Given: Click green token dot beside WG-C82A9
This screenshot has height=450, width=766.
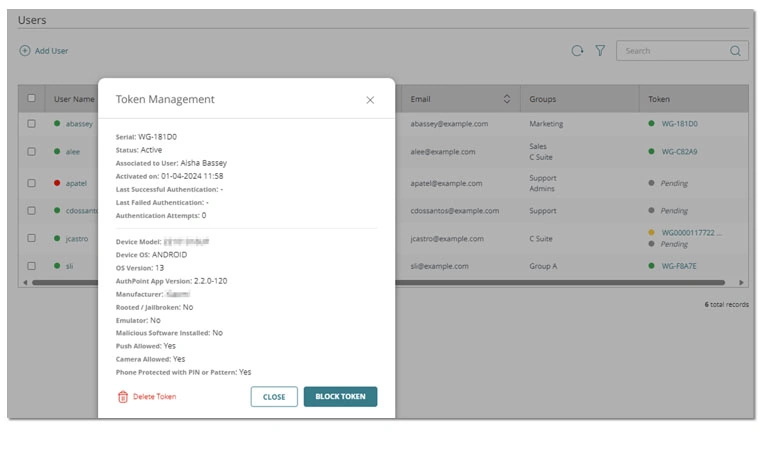Looking at the screenshot, I should click(651, 151).
